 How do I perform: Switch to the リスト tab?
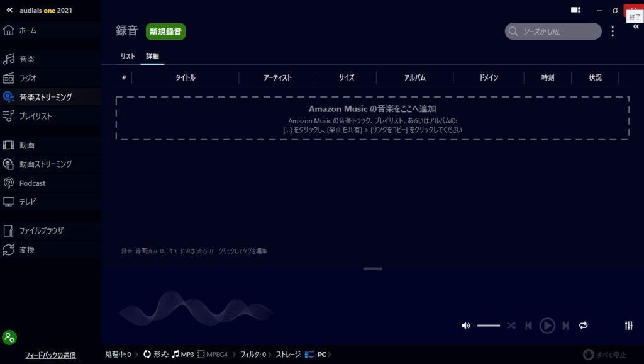point(128,57)
